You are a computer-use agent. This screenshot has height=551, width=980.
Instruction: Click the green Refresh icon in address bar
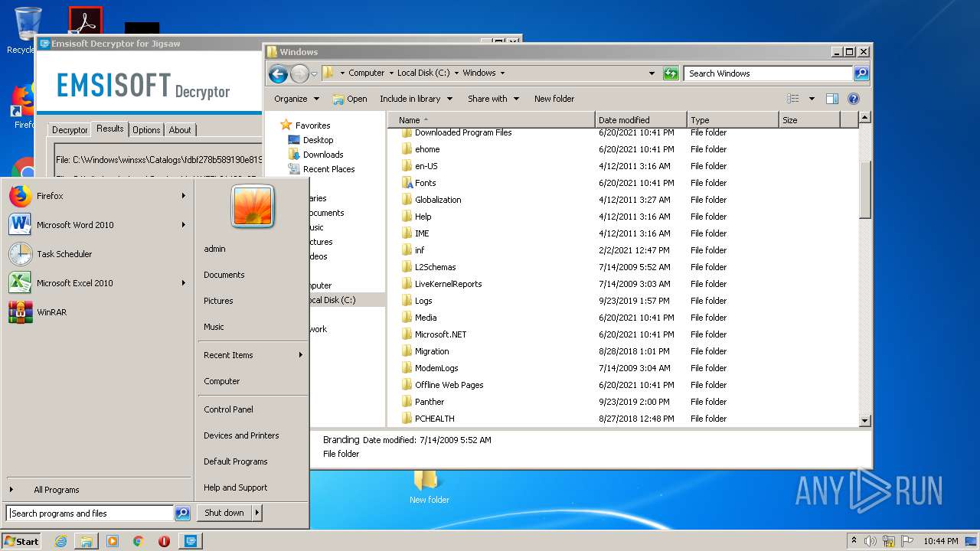pos(671,73)
